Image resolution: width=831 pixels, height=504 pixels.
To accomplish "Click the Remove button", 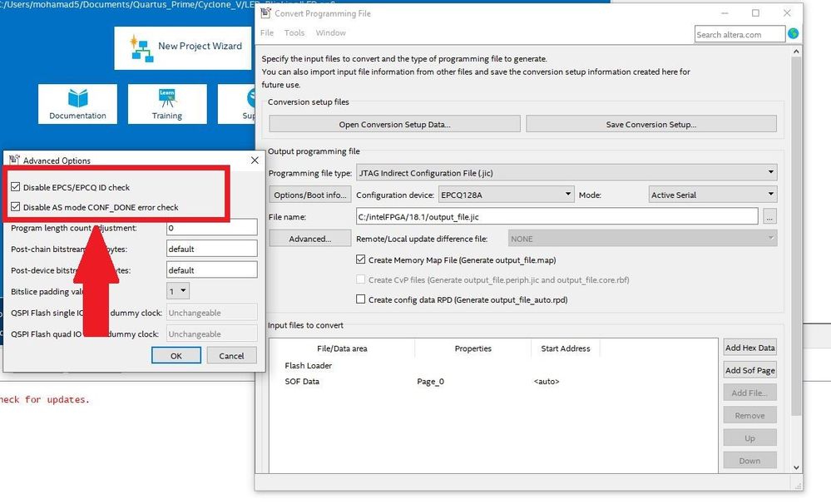I will click(x=750, y=416).
